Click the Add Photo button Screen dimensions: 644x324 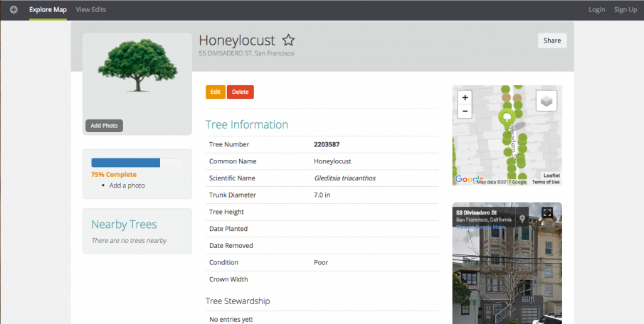(104, 126)
